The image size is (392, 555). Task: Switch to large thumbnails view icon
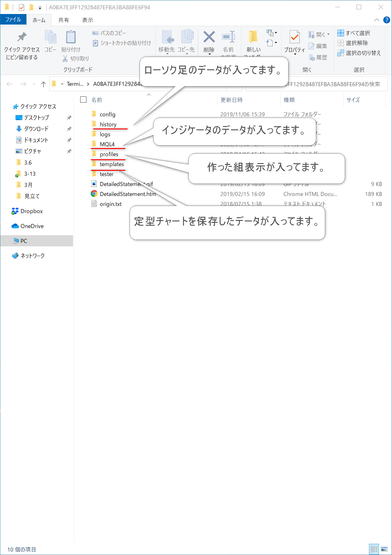coord(384,549)
